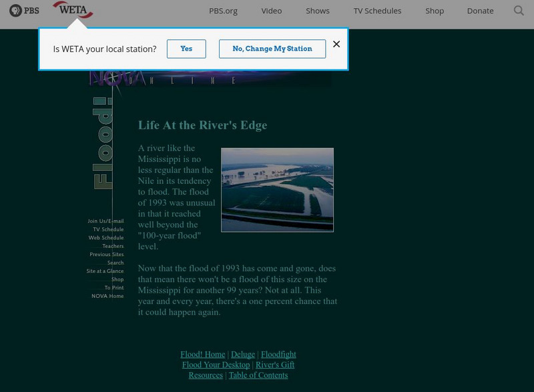Open the River's Gift link
This screenshot has height=392, width=534.
(275, 365)
